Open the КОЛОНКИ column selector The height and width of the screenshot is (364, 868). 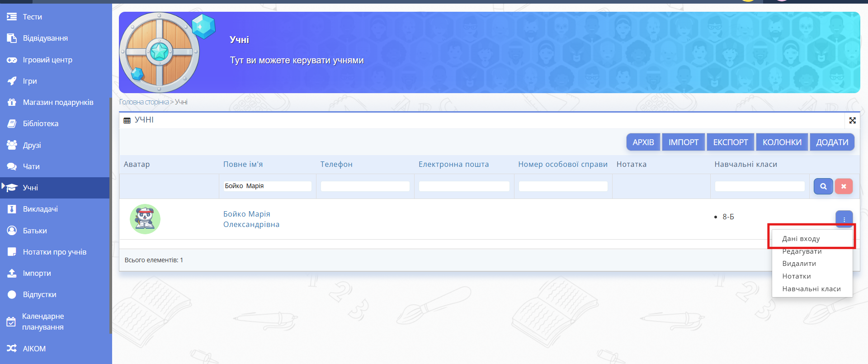pyautogui.click(x=782, y=142)
